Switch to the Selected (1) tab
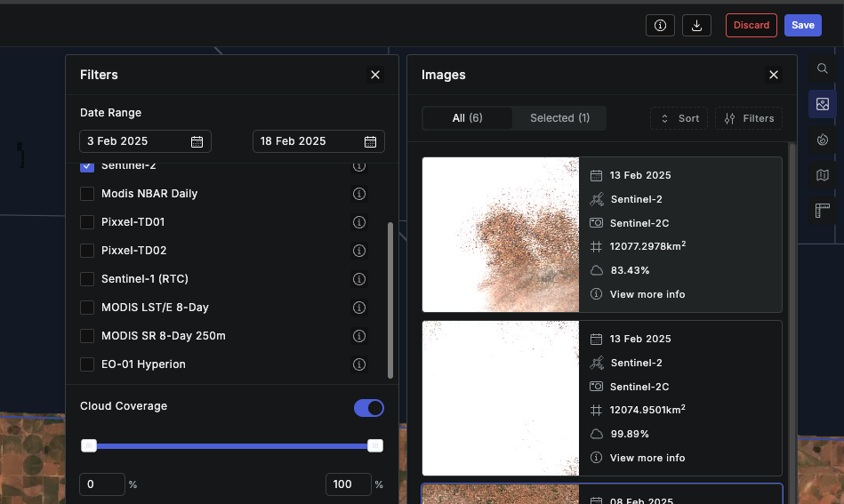Image resolution: width=844 pixels, height=504 pixels. click(559, 118)
